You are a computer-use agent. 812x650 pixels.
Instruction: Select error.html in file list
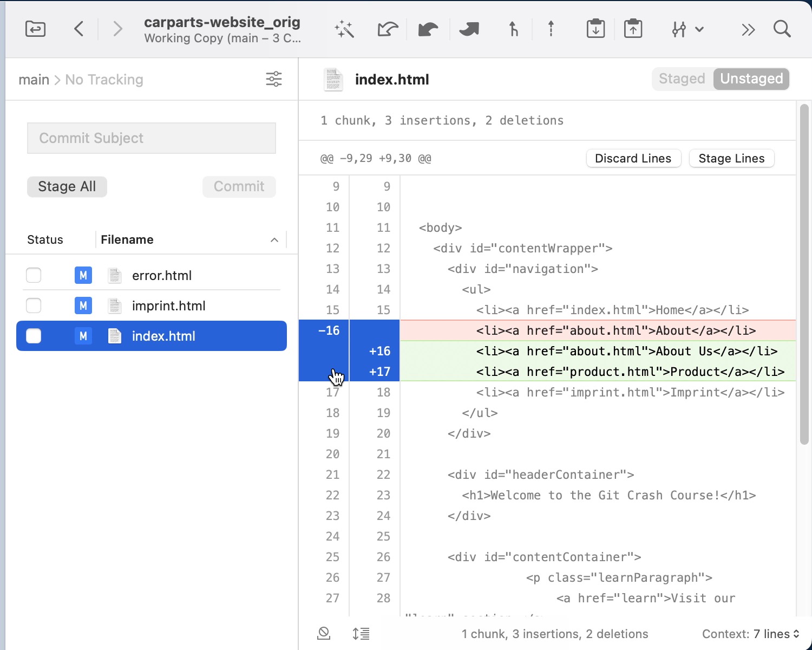coord(152,275)
